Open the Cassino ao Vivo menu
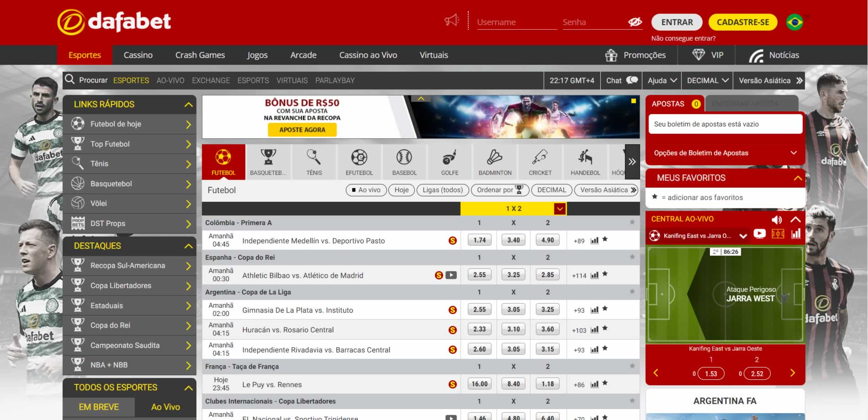The height and width of the screenshot is (420, 868). pos(368,55)
